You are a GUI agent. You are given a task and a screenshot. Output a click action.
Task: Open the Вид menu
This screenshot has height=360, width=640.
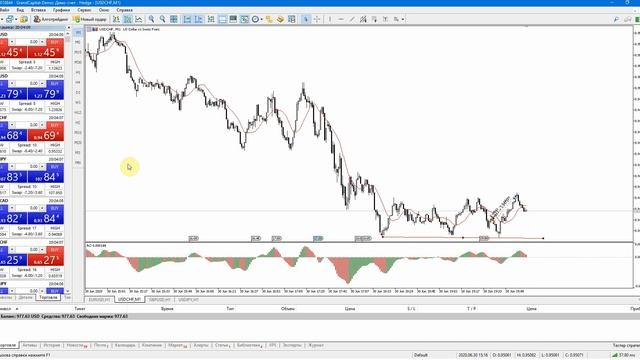click(x=20, y=10)
